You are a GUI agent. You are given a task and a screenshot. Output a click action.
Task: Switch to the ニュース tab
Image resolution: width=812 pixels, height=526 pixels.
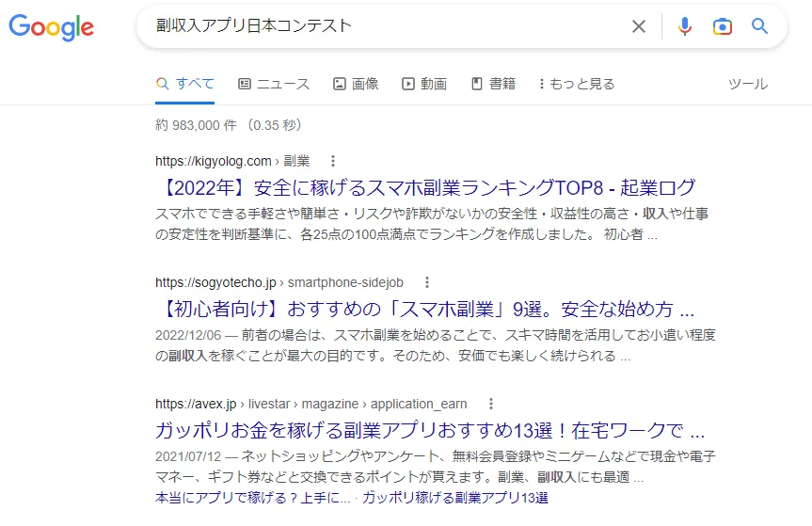pyautogui.click(x=274, y=84)
